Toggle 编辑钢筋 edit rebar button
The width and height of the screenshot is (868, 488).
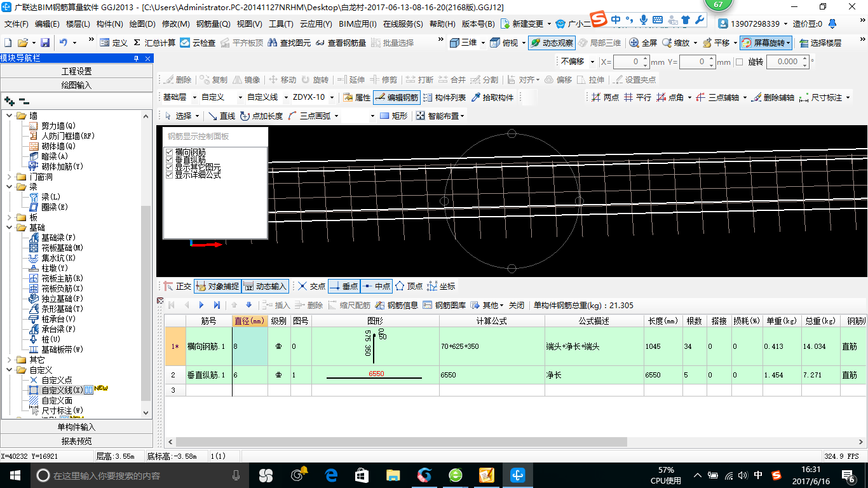pos(397,97)
